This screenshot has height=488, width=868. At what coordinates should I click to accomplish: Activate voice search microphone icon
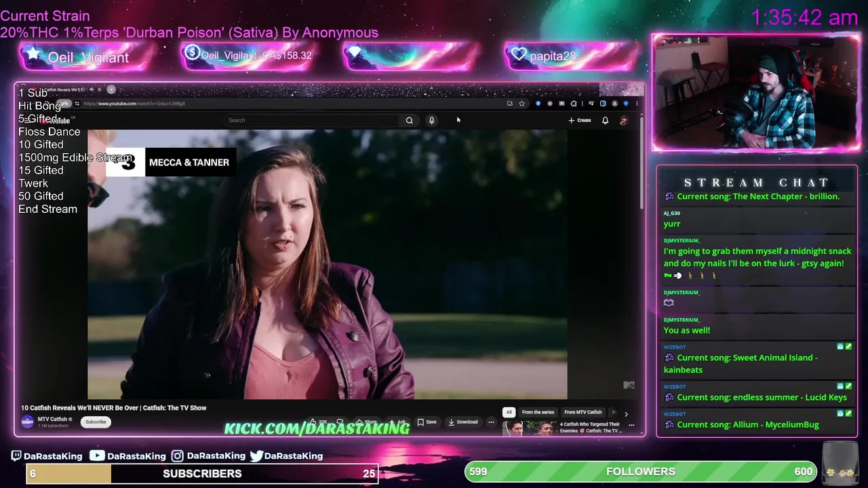[431, 120]
